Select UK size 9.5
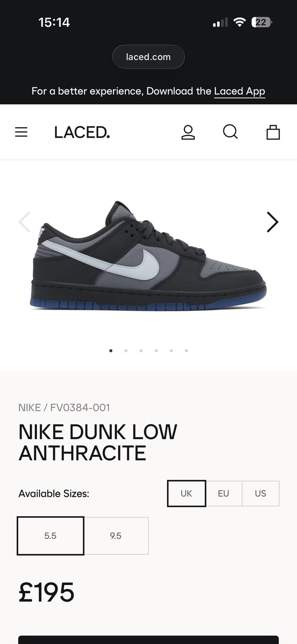The height and width of the screenshot is (644, 297). pos(116,536)
